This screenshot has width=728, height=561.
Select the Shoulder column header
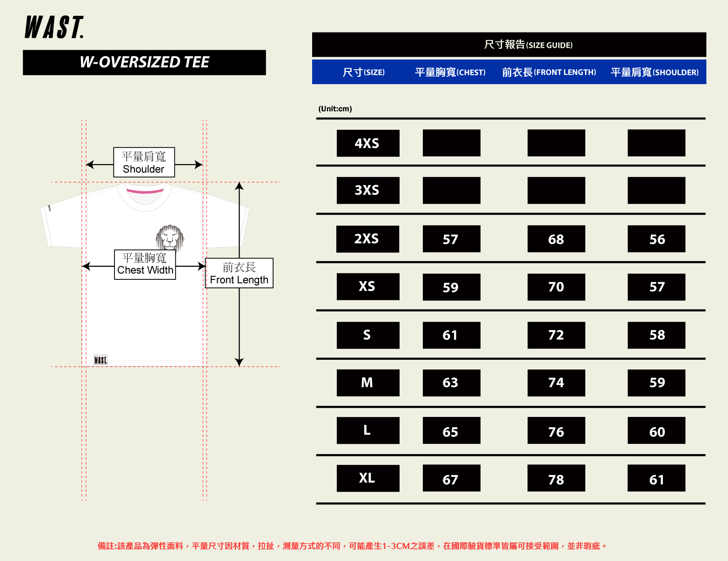tap(655, 72)
